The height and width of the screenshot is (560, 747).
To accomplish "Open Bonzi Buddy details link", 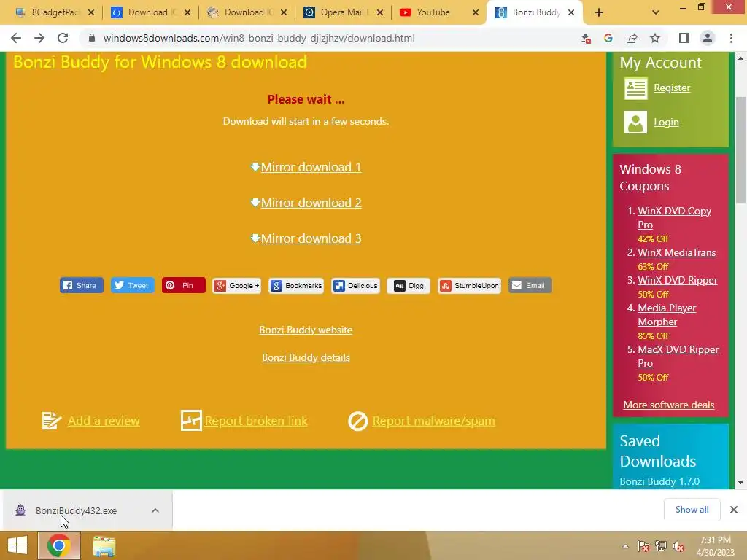I will click(x=306, y=357).
